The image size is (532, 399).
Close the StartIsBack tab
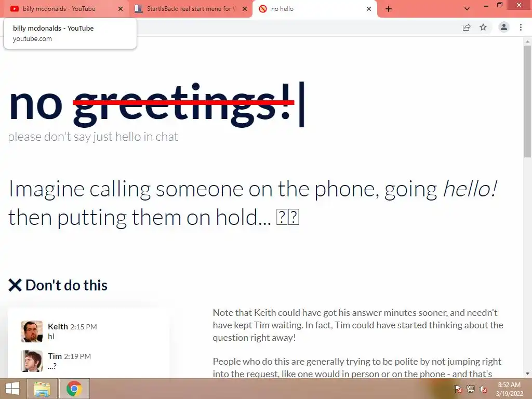pos(245,9)
